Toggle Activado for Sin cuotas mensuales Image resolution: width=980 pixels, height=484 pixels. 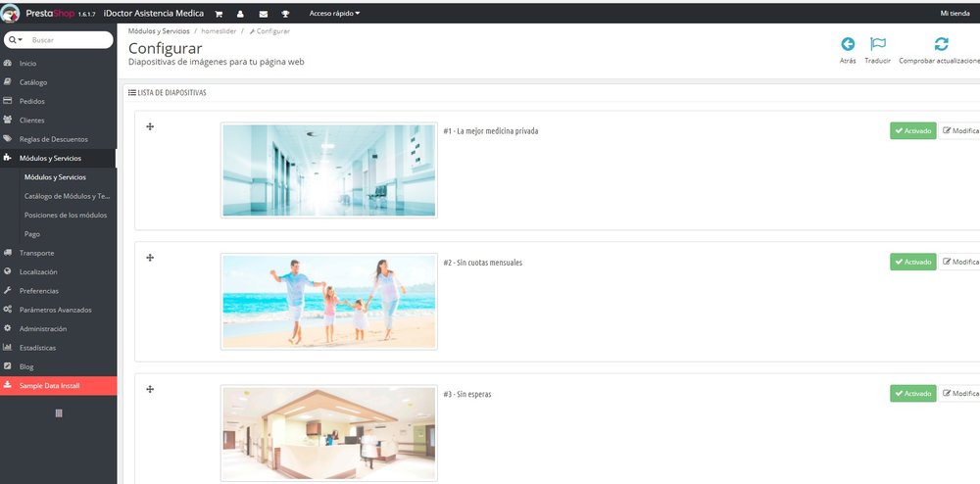tap(913, 262)
